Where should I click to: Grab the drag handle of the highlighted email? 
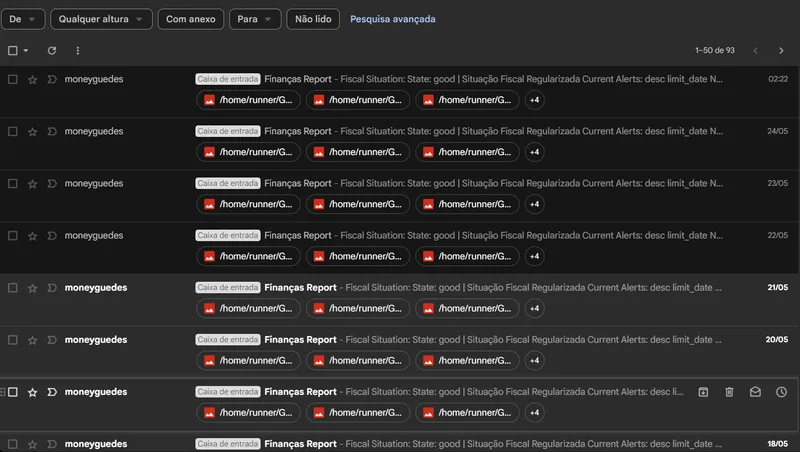coord(3,392)
